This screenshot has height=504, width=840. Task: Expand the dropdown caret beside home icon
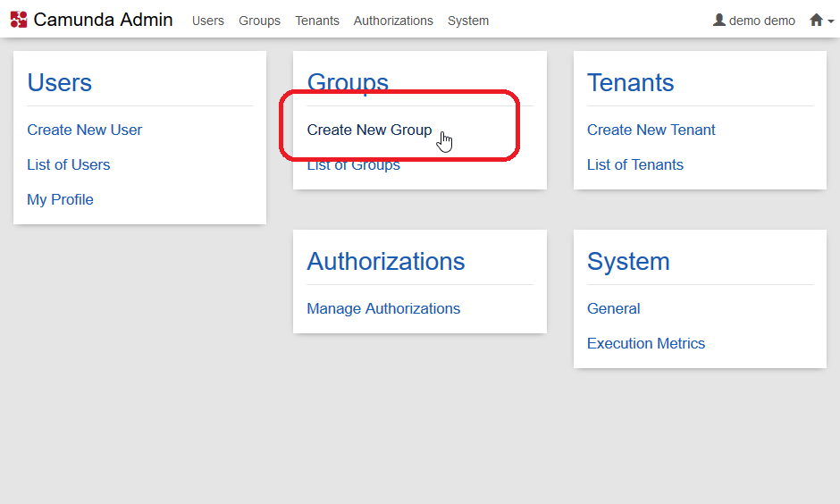coord(830,21)
